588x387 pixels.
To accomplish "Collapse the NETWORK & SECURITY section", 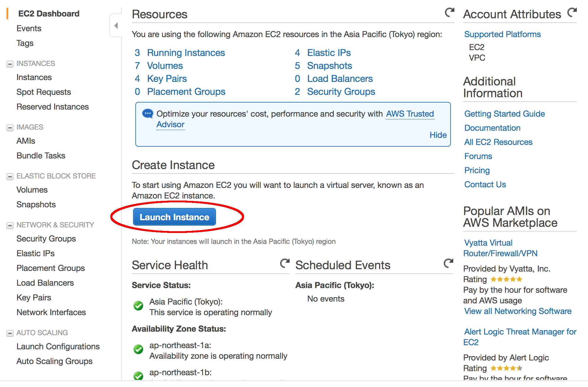I will point(10,225).
